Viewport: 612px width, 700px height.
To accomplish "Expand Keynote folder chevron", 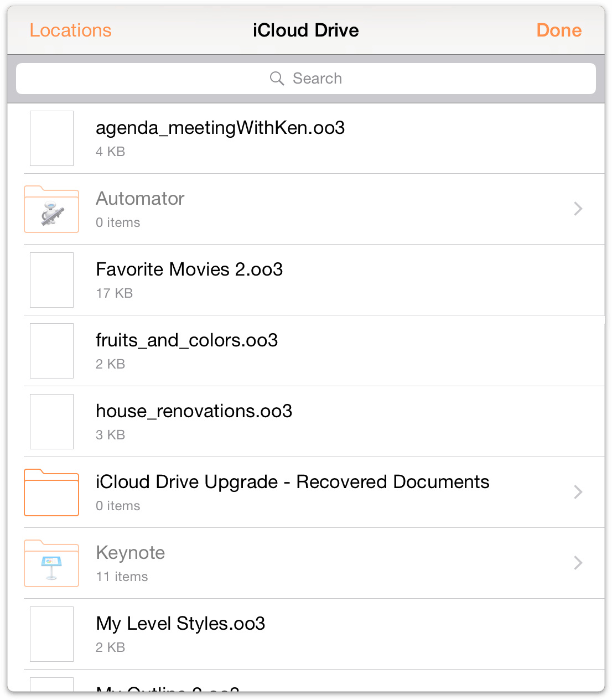I will tap(578, 563).
